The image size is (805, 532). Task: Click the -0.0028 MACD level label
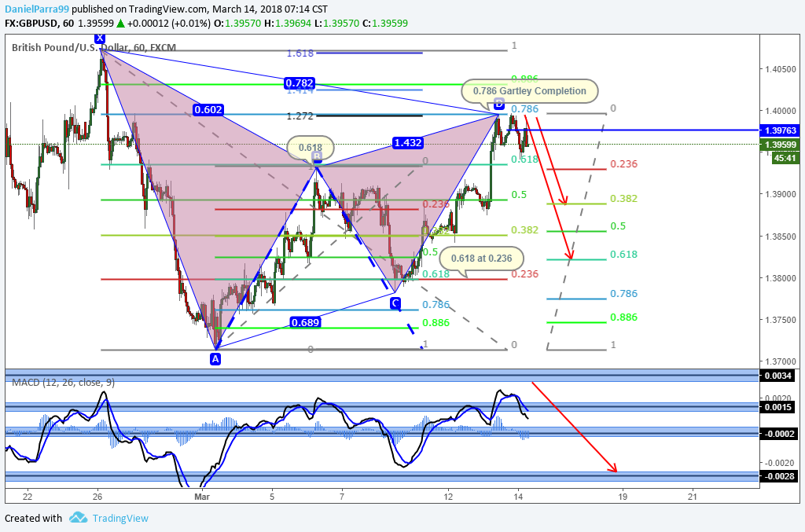click(777, 476)
